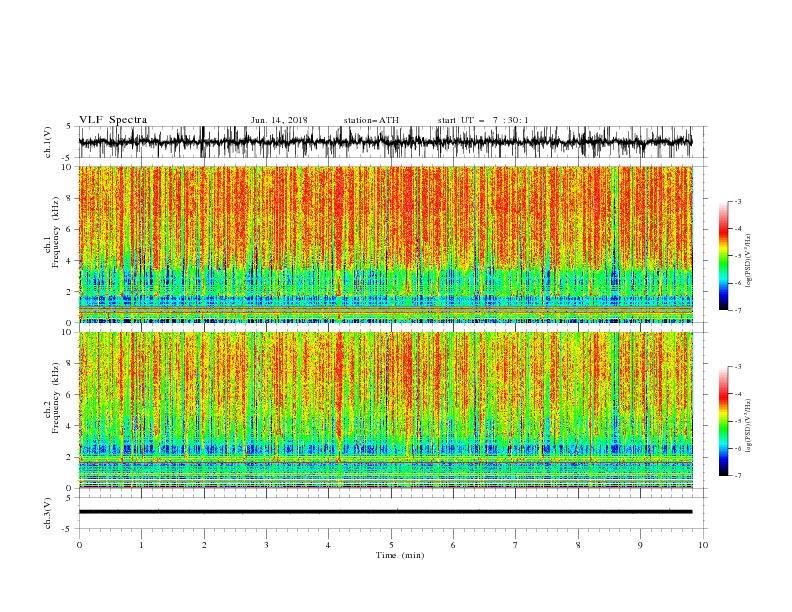The height and width of the screenshot is (612, 792).
Task: Click the "station=ATH" label
Action: click(371, 120)
